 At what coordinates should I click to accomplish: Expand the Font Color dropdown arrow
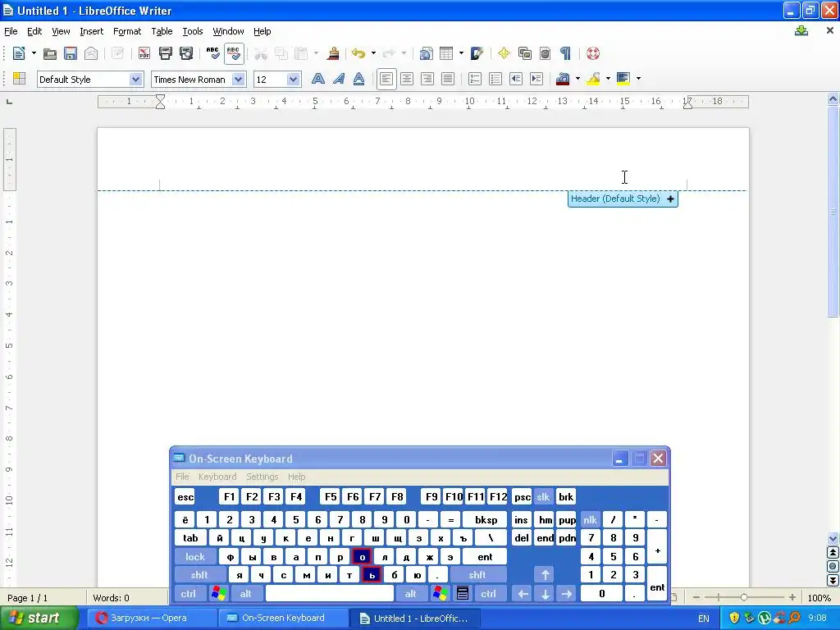pyautogui.click(x=577, y=79)
